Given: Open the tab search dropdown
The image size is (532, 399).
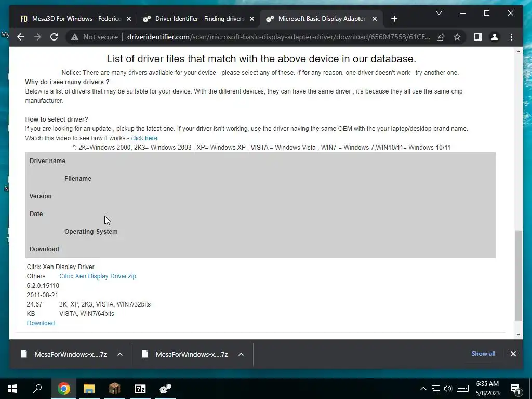Looking at the screenshot, I should 438,13.
